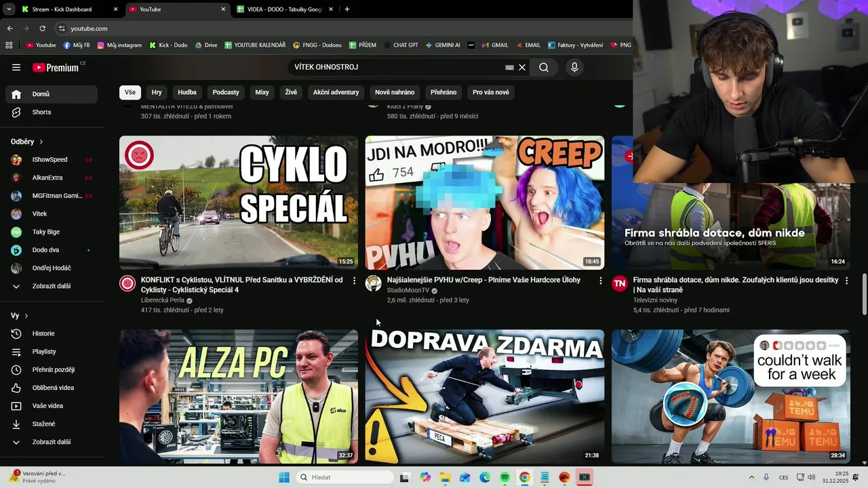Open more options for the Cyklistický Speciál video
Screen dimensions: 868x488
click(354, 281)
